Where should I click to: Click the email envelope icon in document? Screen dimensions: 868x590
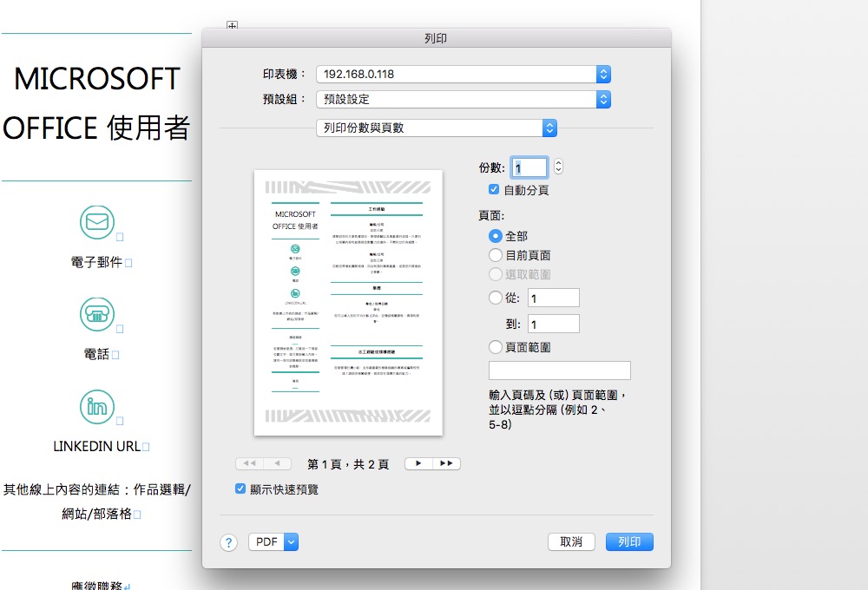pyautogui.click(x=97, y=222)
